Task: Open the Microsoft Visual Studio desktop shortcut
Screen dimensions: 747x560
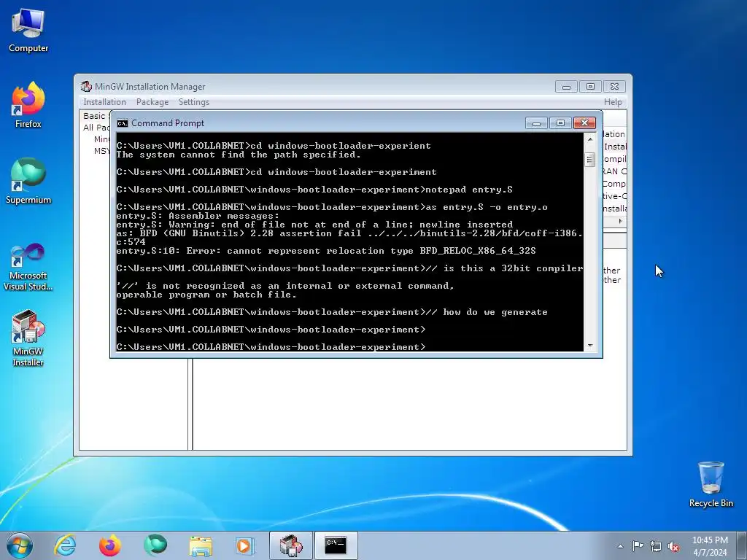Action: [x=28, y=267]
